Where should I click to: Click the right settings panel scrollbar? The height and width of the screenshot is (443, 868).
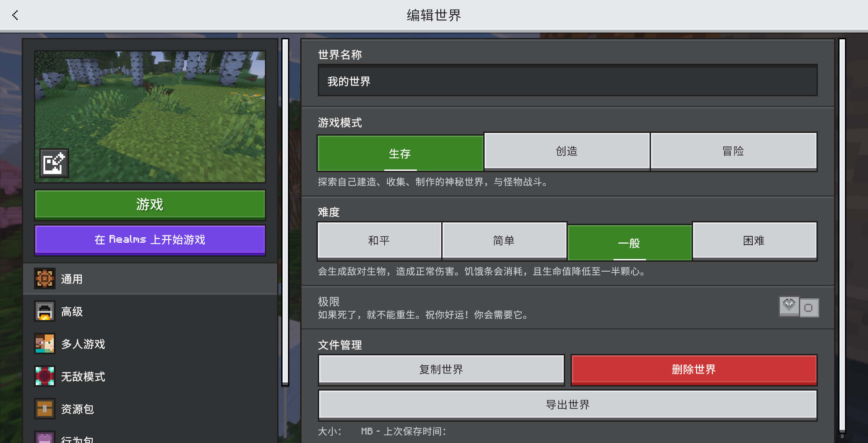[x=842, y=235]
